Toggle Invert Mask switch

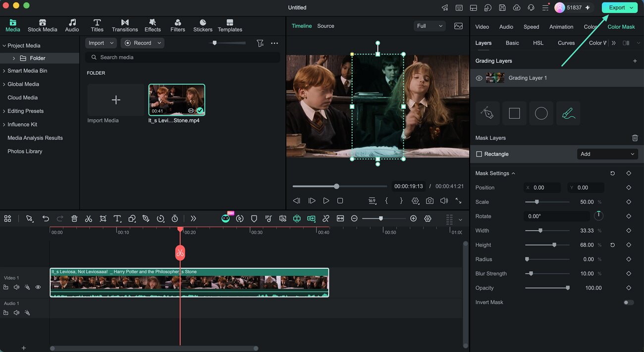pos(628,302)
